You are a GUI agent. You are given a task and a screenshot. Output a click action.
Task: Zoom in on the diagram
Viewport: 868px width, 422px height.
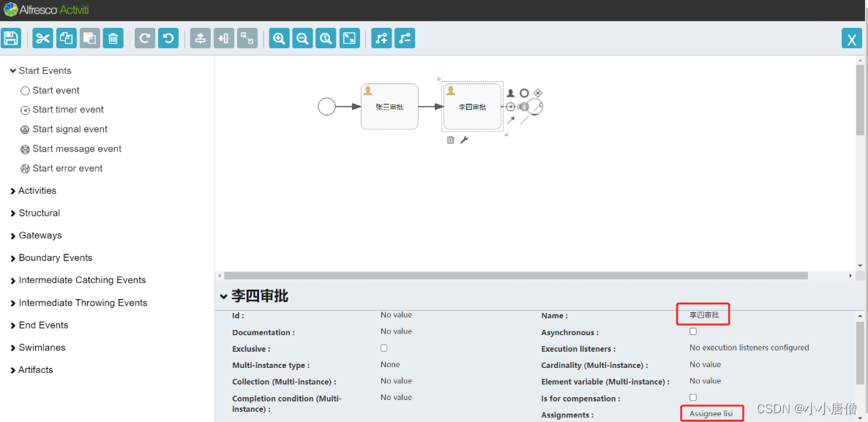click(x=279, y=38)
